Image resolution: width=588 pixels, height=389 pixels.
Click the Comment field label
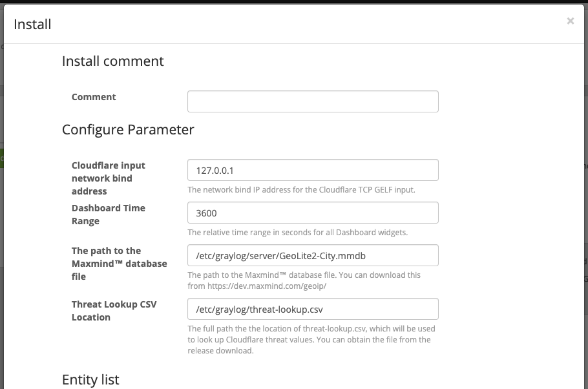click(x=94, y=97)
